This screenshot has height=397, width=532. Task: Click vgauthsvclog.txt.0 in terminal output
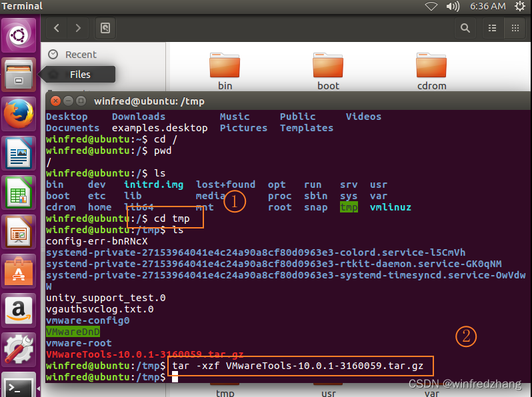click(100, 309)
